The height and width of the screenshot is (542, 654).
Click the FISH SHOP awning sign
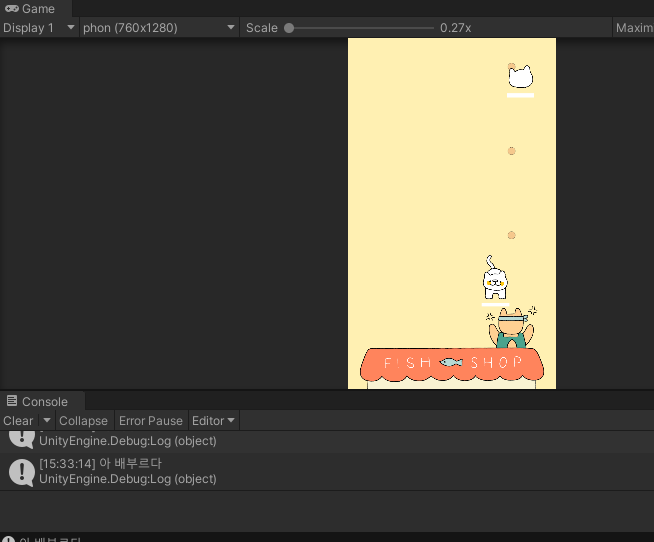452,364
